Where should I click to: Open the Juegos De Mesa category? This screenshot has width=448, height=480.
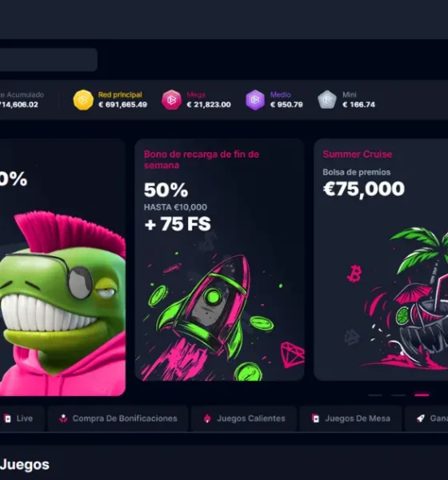(x=350, y=418)
